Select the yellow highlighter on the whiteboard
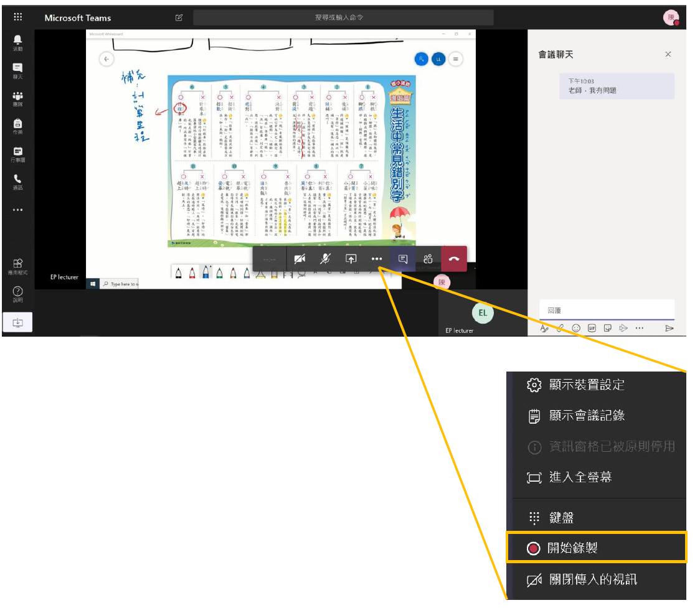The image size is (700, 608). (261, 273)
